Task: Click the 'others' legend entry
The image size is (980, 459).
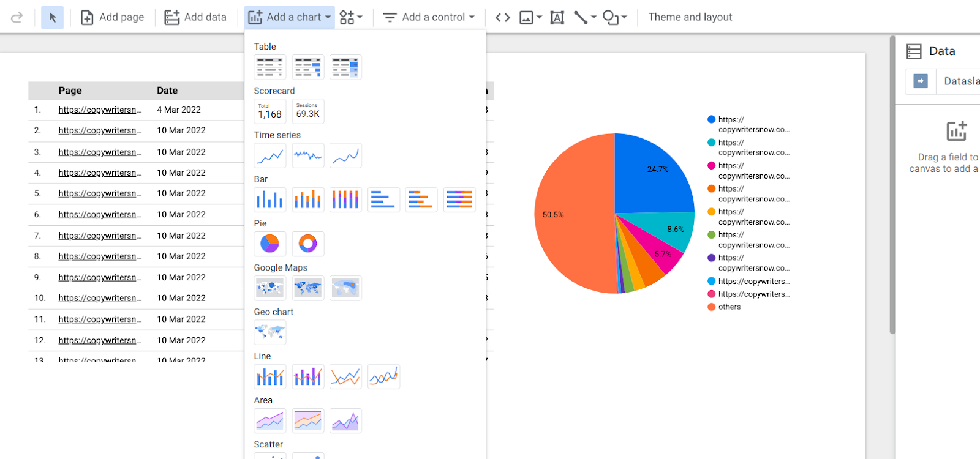Action: [x=724, y=307]
